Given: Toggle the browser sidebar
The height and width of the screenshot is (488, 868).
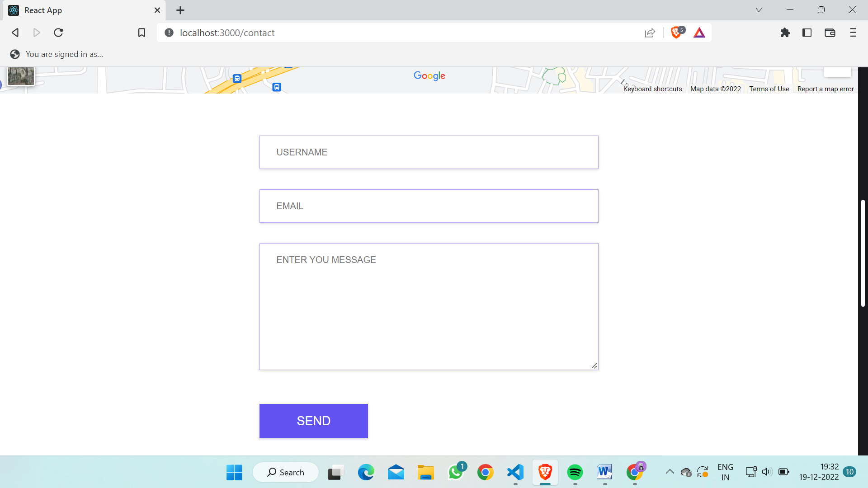Looking at the screenshot, I should [807, 33].
